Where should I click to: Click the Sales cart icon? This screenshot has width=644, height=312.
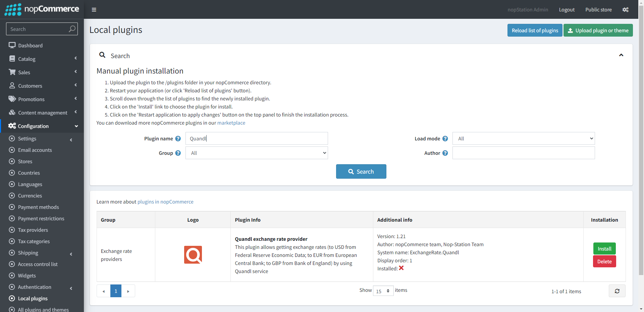pyautogui.click(x=12, y=72)
